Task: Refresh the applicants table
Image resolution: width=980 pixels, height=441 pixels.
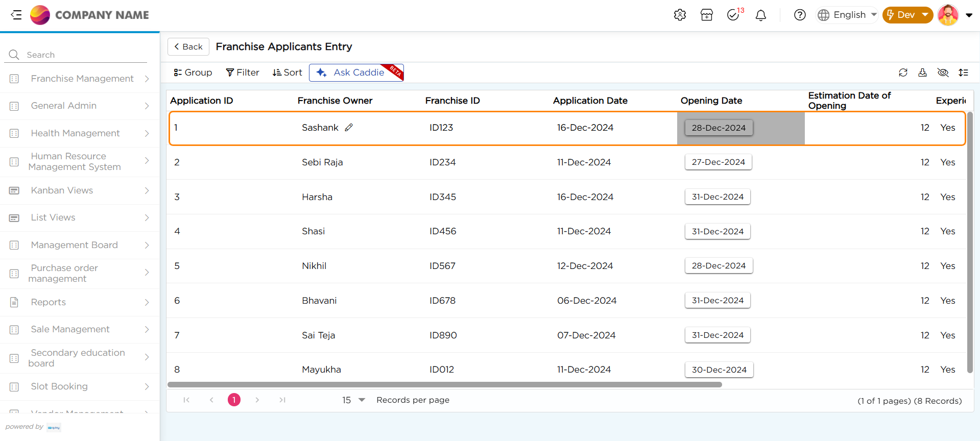Action: pyautogui.click(x=903, y=72)
